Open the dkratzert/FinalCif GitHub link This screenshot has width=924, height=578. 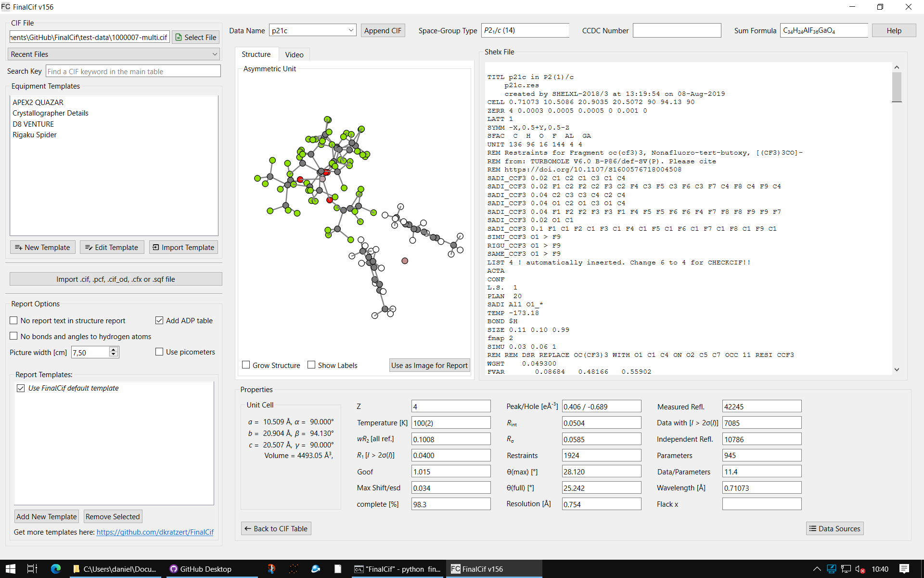pos(155,532)
